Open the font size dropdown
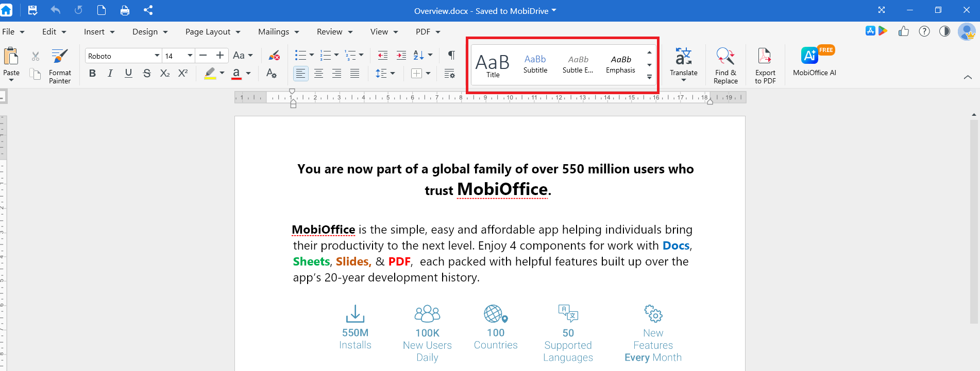The height and width of the screenshot is (371, 980). click(x=190, y=56)
